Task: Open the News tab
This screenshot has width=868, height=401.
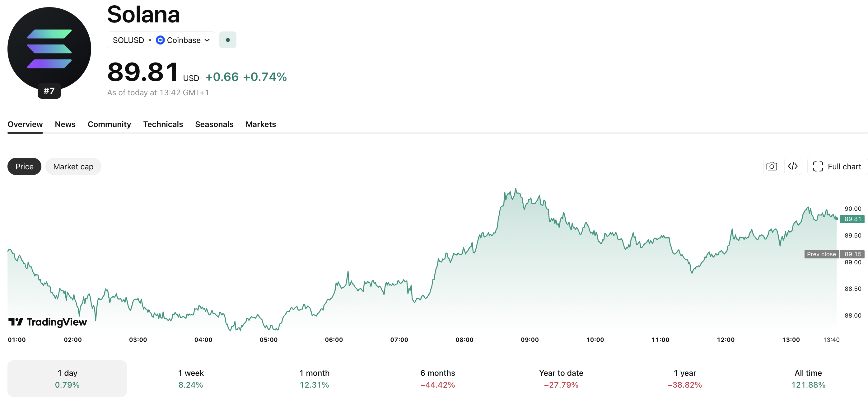Action: (x=65, y=125)
